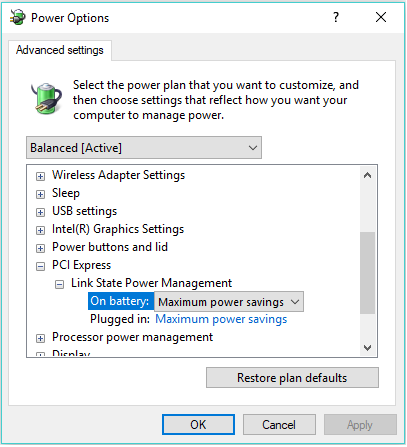The image size is (407, 447).
Task: Click the help question mark icon
Action: point(336,17)
